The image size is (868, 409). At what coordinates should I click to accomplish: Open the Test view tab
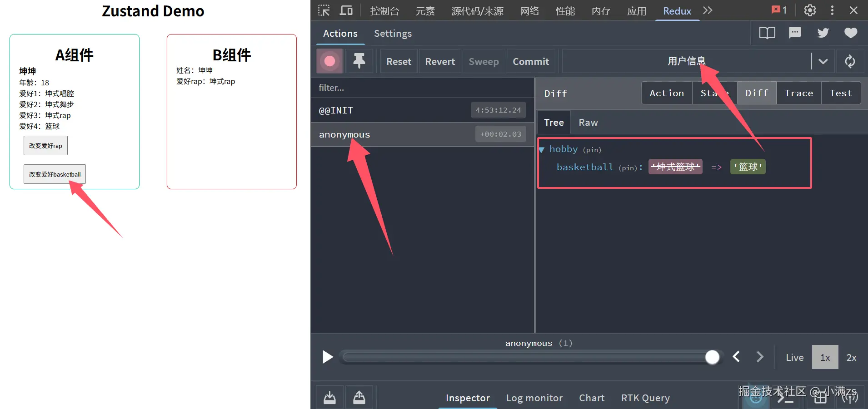841,93
